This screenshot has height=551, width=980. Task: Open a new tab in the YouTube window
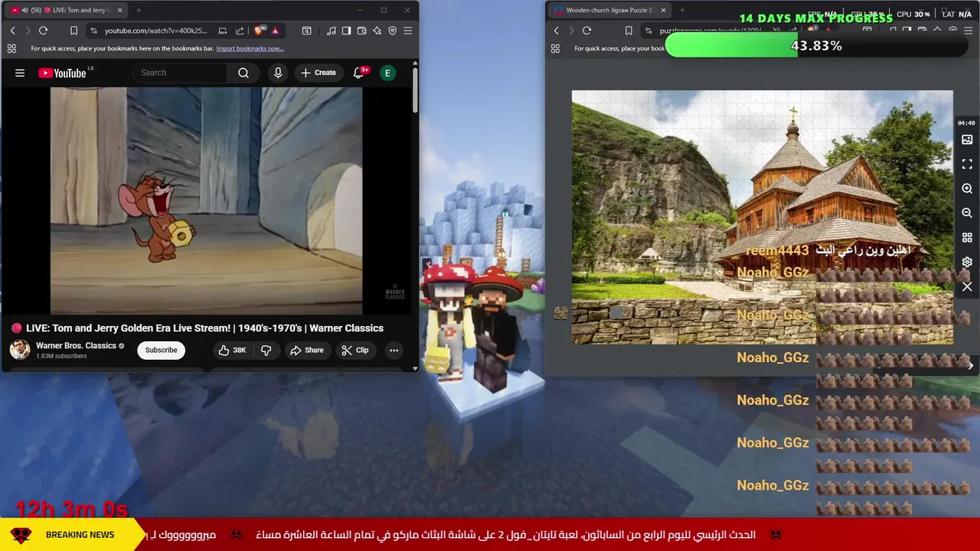[x=139, y=10]
